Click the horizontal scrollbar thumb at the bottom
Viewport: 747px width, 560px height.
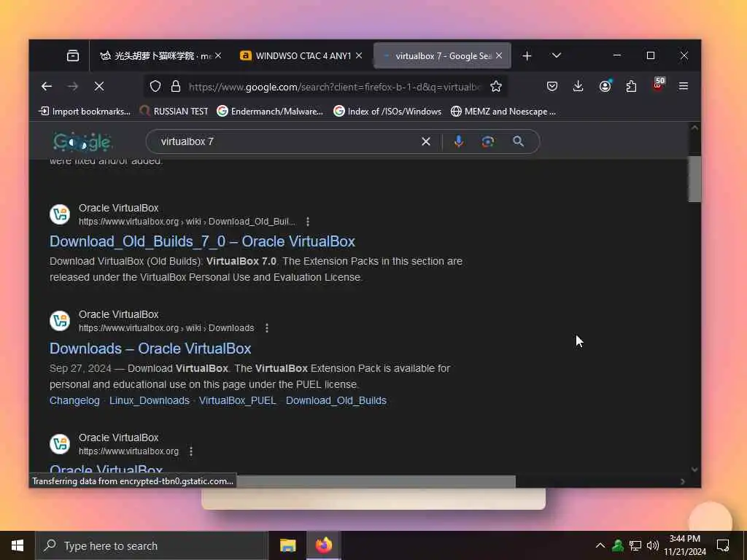pyautogui.click(x=376, y=481)
